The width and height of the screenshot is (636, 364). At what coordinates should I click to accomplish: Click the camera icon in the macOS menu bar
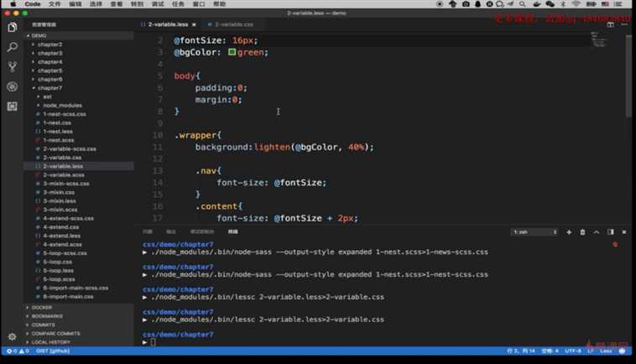point(466,4)
